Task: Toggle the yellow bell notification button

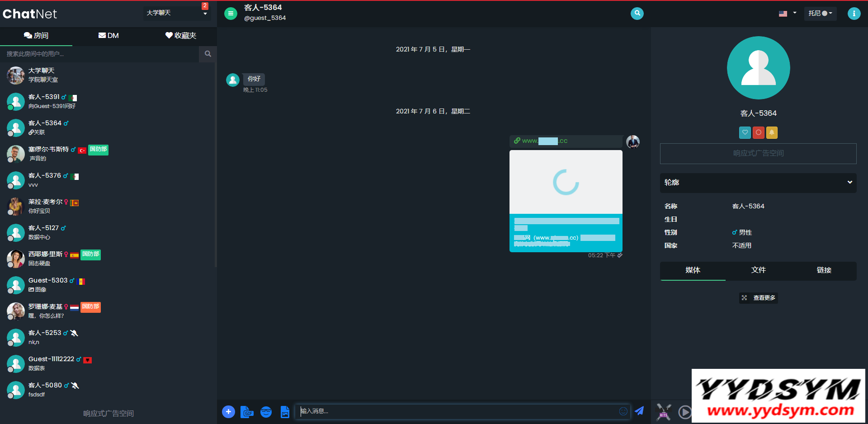Action: tap(772, 132)
